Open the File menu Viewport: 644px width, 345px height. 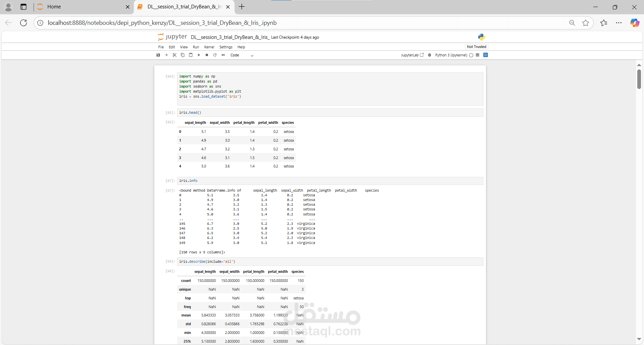coord(161,47)
